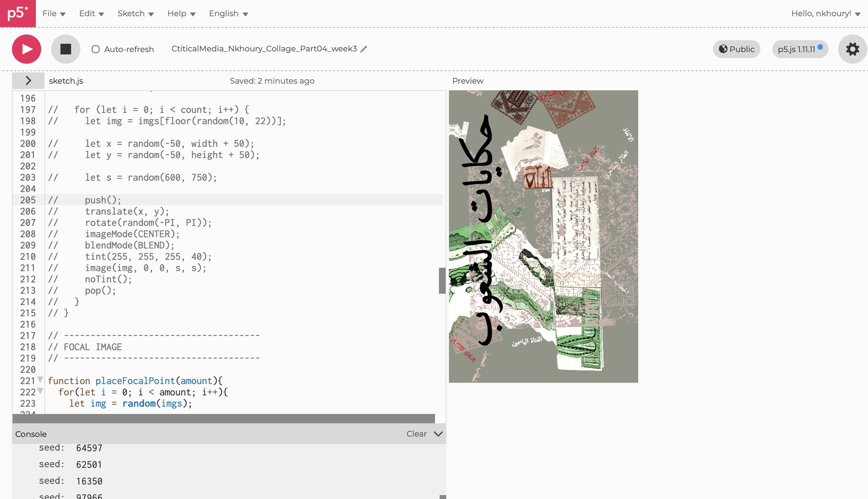Open Settings with the gear icon
868x499 pixels.
tap(852, 49)
